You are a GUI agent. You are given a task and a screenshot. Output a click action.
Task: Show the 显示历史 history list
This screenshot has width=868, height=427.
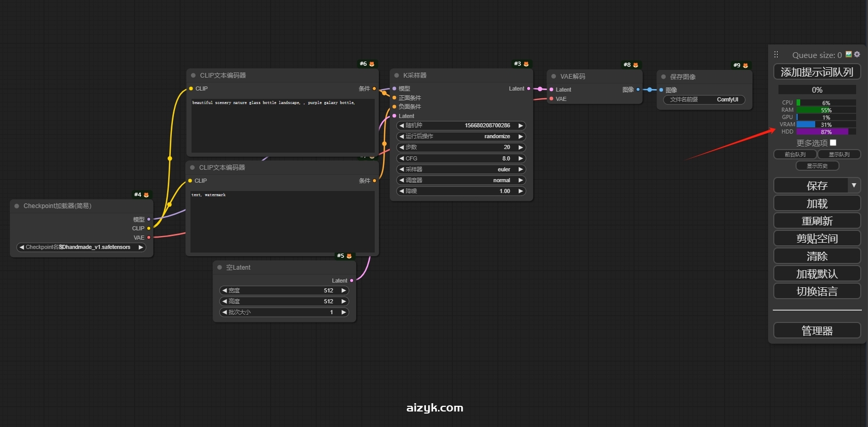pyautogui.click(x=817, y=166)
